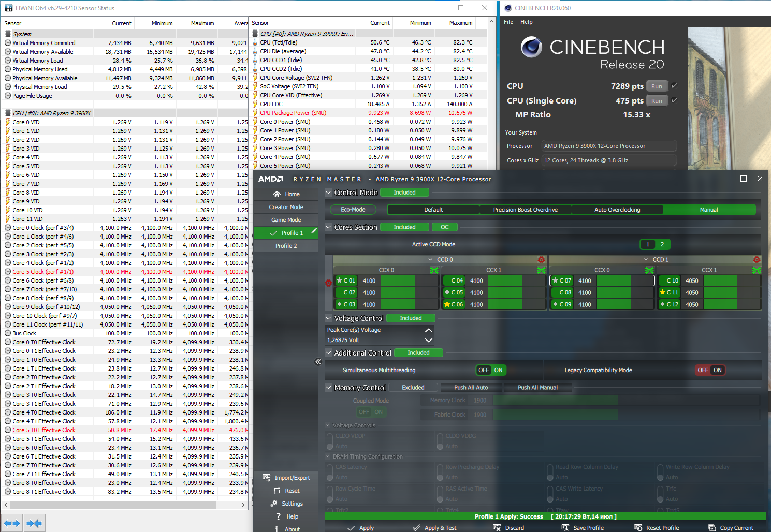771x532 pixels.
Task: Toggle Additional Control Included button
Action: [x=418, y=353]
